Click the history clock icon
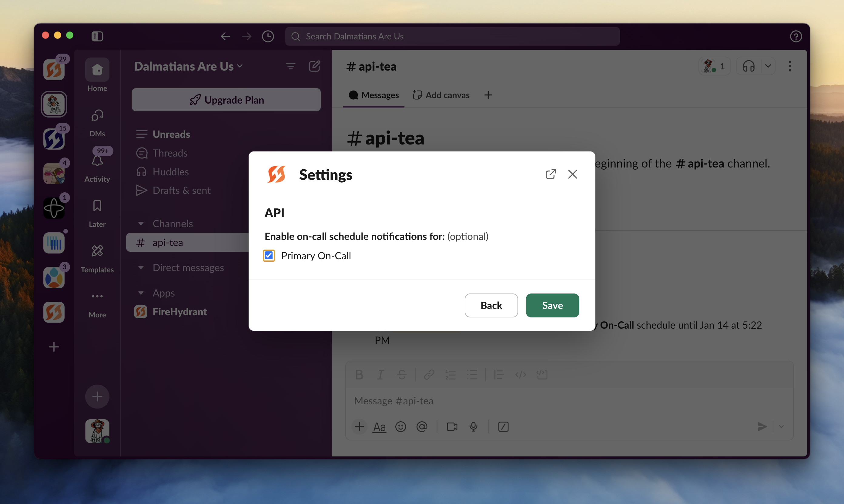The height and width of the screenshot is (504, 844). pos(268,36)
